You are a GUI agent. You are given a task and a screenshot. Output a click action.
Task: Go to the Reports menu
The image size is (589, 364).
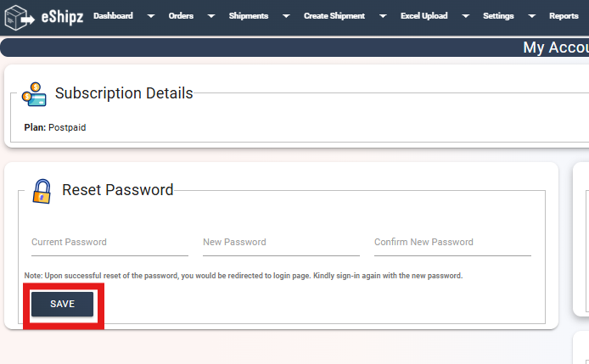[x=564, y=16]
